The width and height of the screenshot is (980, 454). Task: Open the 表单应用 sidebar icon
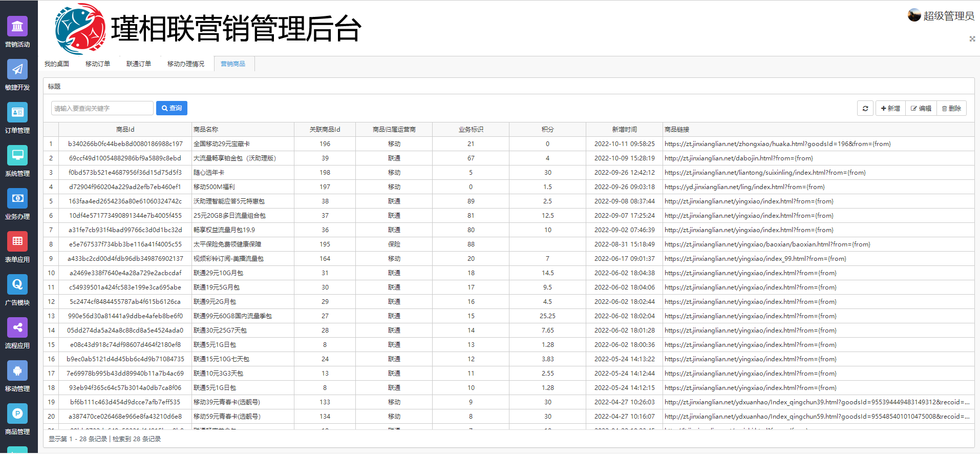coord(17,241)
